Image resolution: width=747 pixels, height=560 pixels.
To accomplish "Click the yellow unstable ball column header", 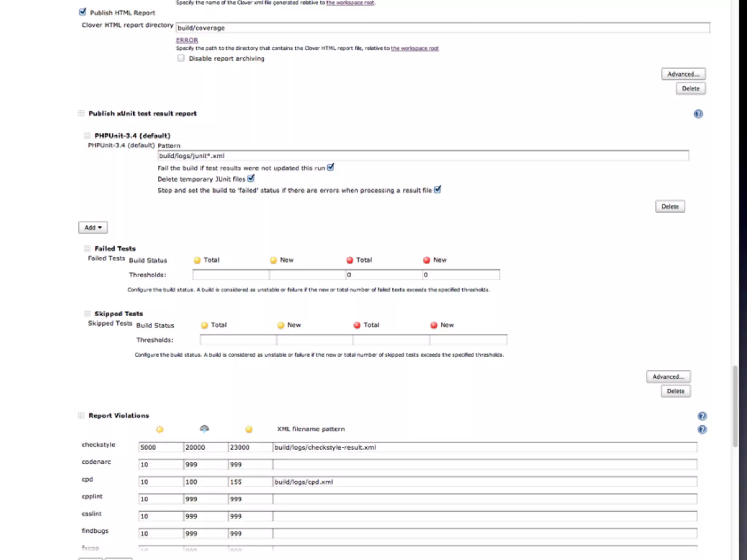I will [x=249, y=429].
